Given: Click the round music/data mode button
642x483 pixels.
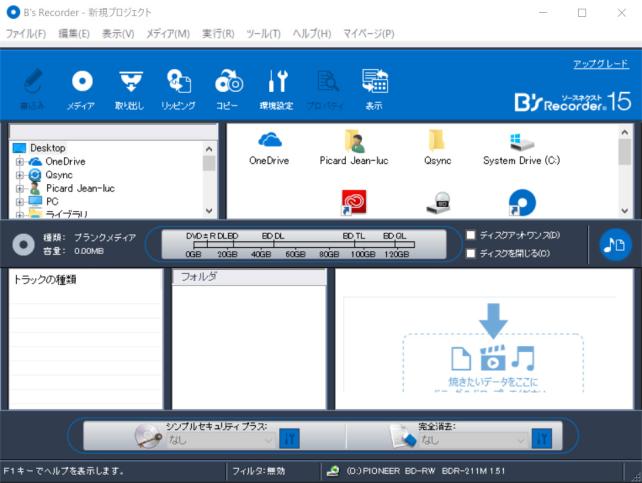Looking at the screenshot, I should click(615, 244).
